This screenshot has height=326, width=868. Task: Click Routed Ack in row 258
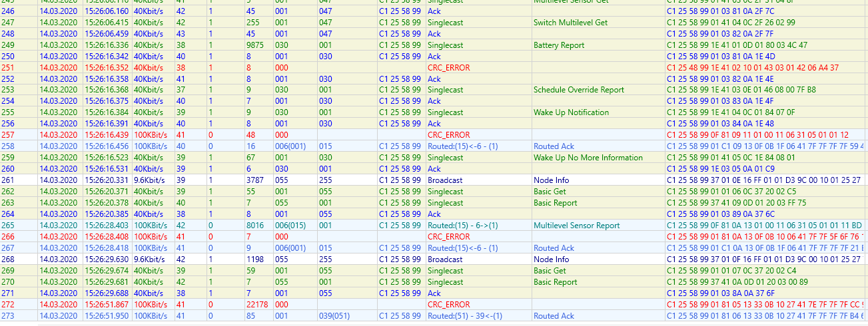click(x=554, y=146)
